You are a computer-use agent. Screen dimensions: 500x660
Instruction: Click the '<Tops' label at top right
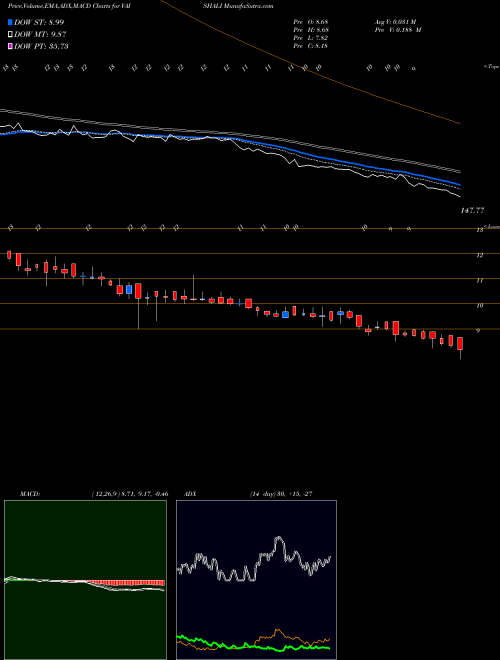(492, 67)
